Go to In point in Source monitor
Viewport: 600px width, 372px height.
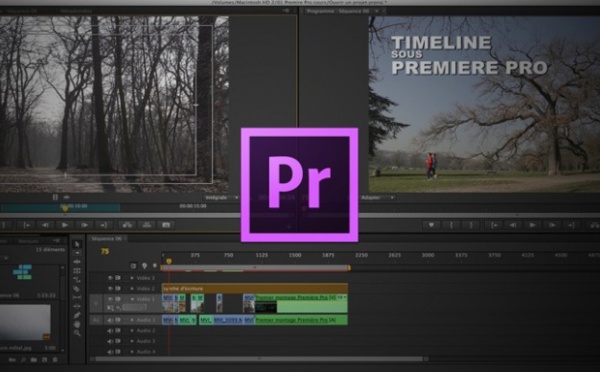click(26, 225)
